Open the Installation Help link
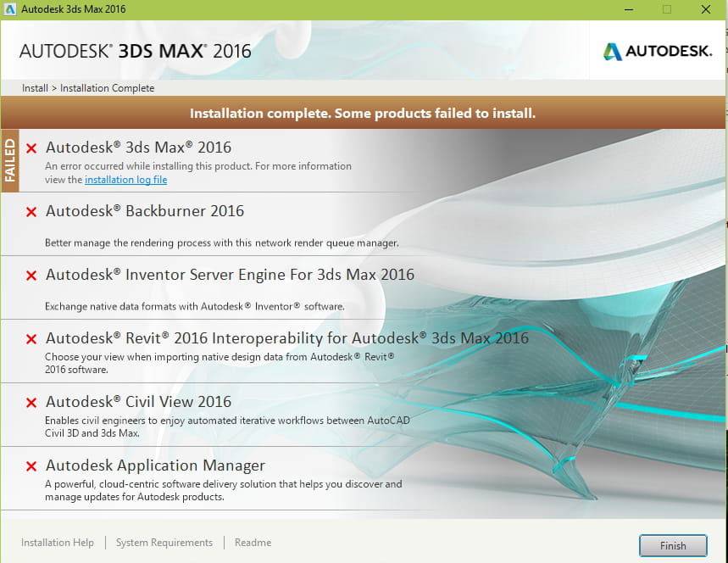Image resolution: width=728 pixels, height=563 pixels. (58, 543)
